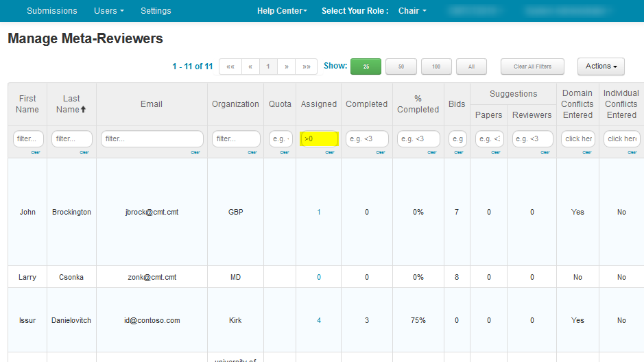644x362 pixels.
Task: Sort by Organization column header
Action: (x=235, y=104)
